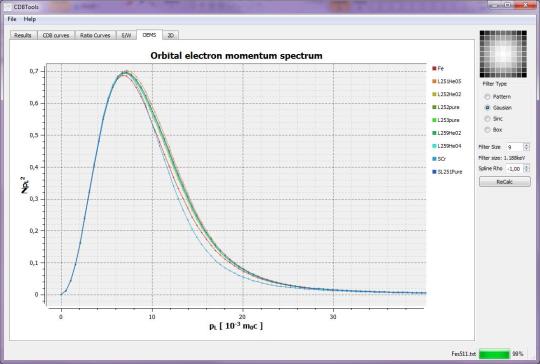Click the L259He02 legend entry
540x364 pixels.
pos(447,133)
